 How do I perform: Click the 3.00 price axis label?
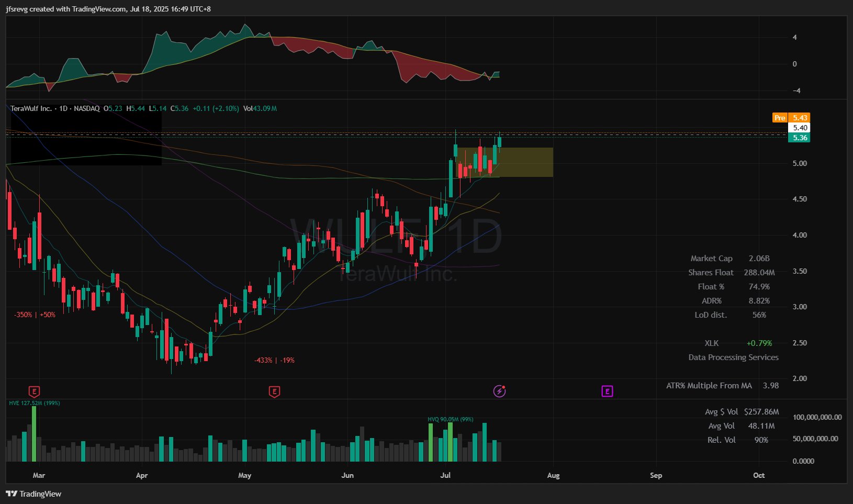800,307
